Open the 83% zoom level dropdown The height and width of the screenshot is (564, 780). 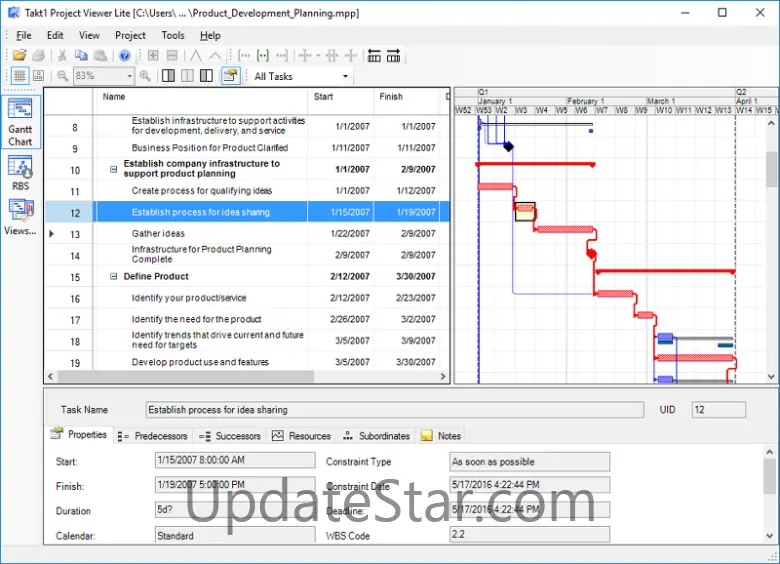[129, 76]
